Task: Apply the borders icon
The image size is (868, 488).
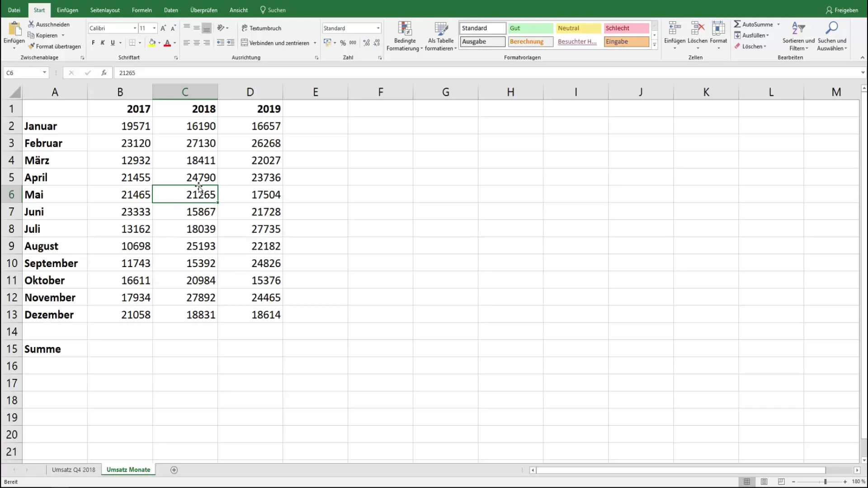Action: click(x=132, y=43)
